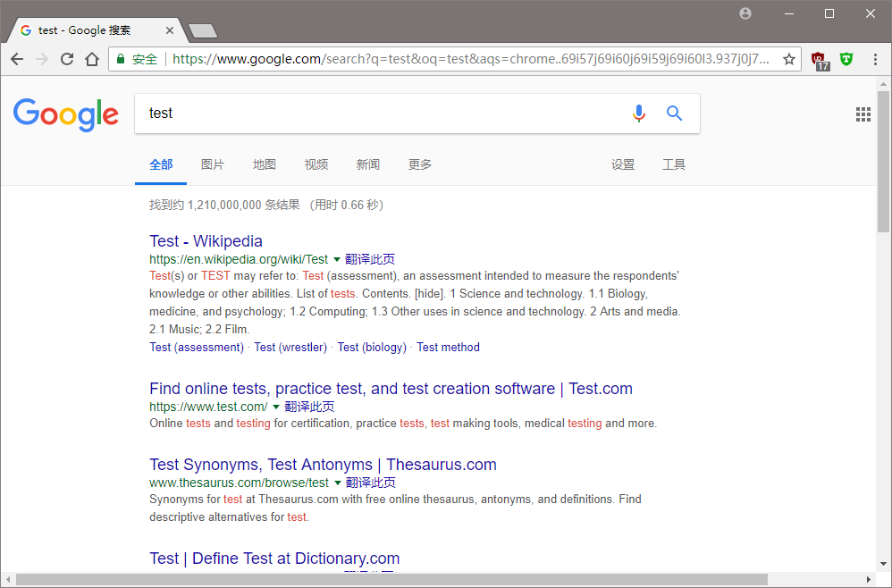Go back using the browser back arrow
This screenshot has height=588, width=892.
(17, 59)
